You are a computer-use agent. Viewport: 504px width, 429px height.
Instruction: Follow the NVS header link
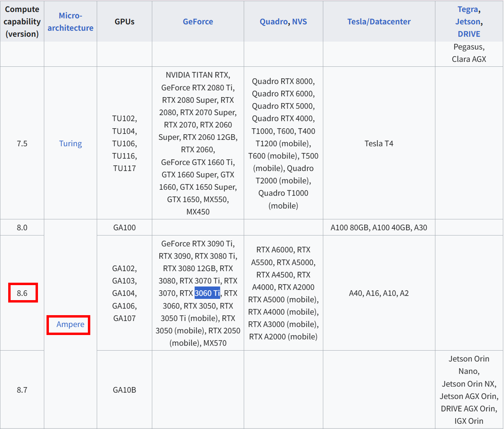tap(299, 22)
